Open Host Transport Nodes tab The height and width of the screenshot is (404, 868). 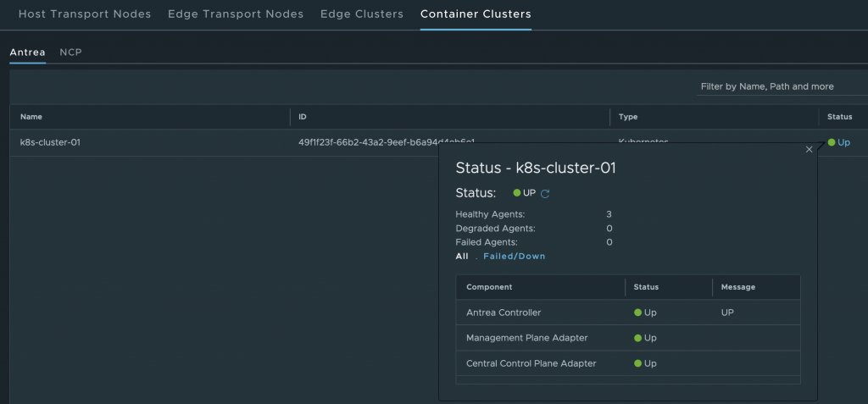click(84, 14)
